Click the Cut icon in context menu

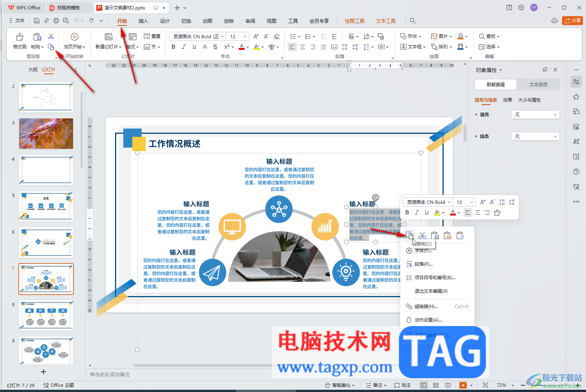point(422,235)
